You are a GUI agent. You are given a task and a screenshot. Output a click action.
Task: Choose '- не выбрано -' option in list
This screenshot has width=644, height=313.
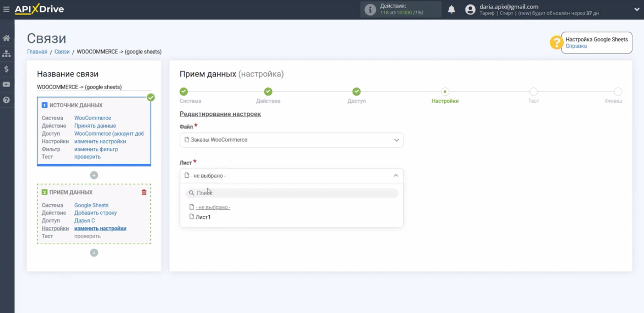[x=213, y=207]
